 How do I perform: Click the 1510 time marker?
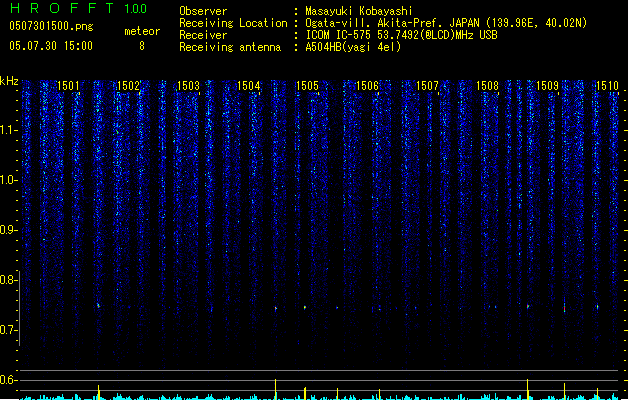click(x=607, y=86)
